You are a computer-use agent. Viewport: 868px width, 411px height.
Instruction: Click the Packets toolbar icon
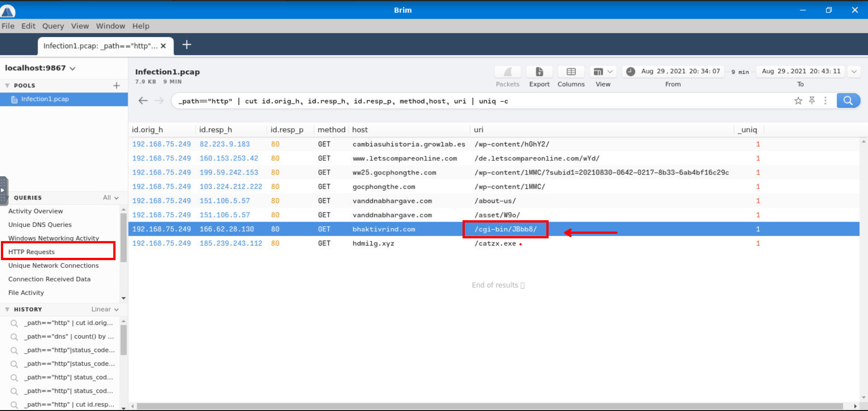click(x=507, y=72)
